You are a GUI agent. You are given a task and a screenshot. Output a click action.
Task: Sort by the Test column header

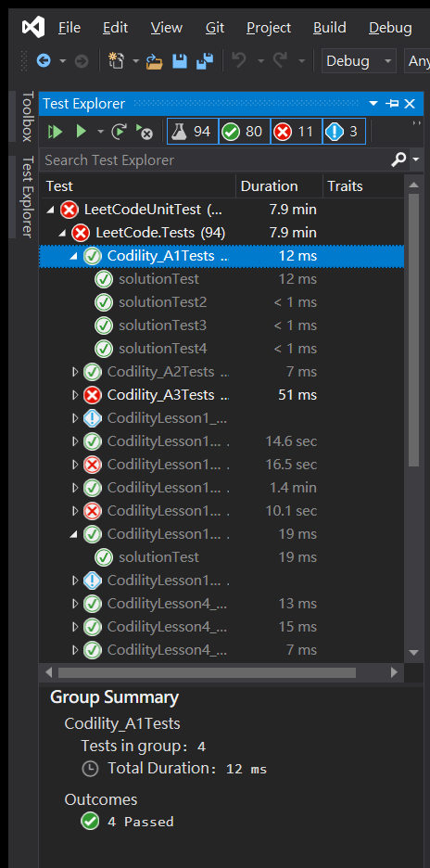click(x=138, y=186)
